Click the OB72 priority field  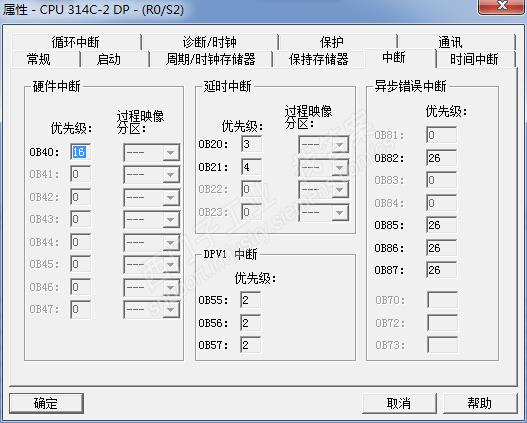tap(442, 323)
